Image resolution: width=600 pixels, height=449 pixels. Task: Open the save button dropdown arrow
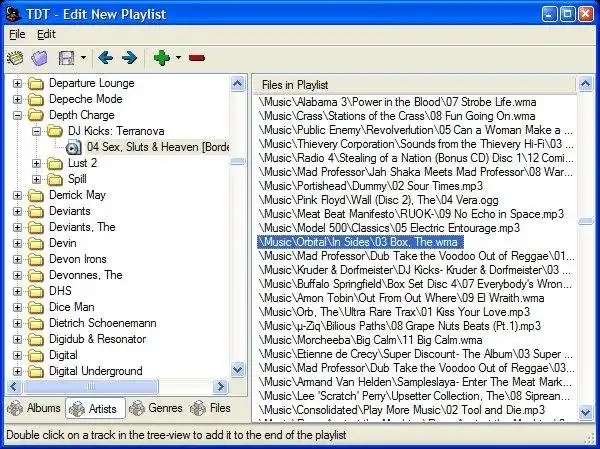tap(83, 58)
